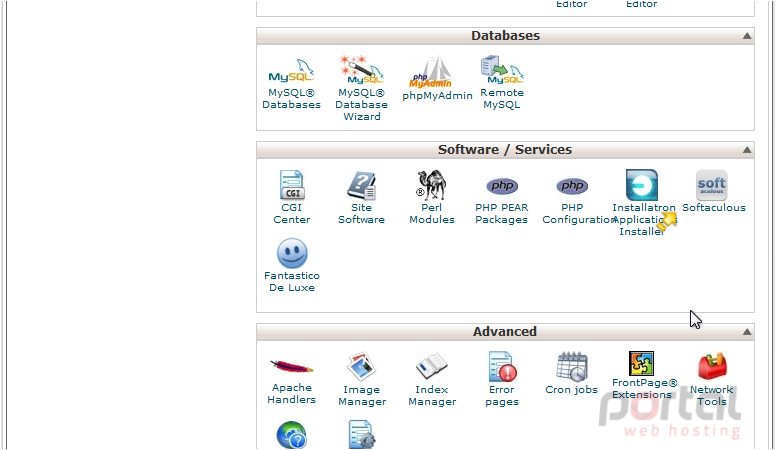Open the CGI Center icon

[x=291, y=185]
